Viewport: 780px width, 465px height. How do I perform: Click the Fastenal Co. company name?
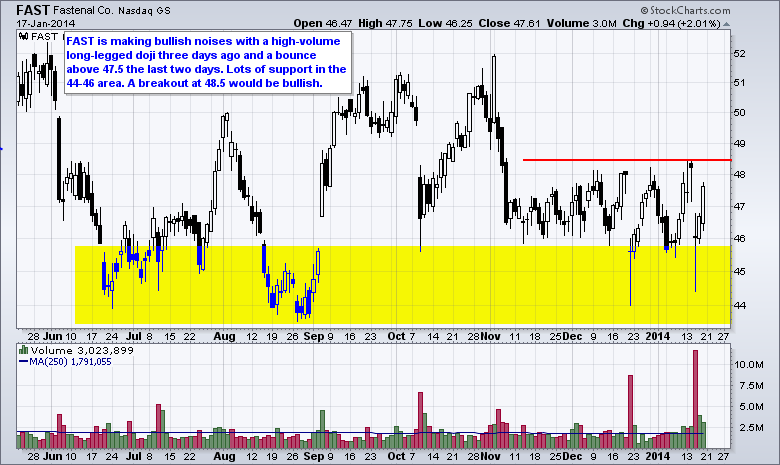click(x=84, y=10)
